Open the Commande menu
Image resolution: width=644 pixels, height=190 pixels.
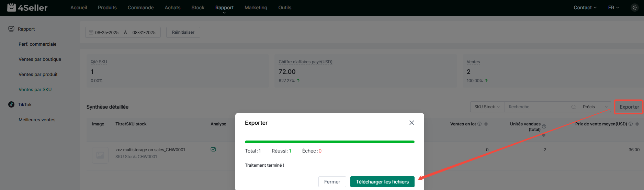(140, 8)
